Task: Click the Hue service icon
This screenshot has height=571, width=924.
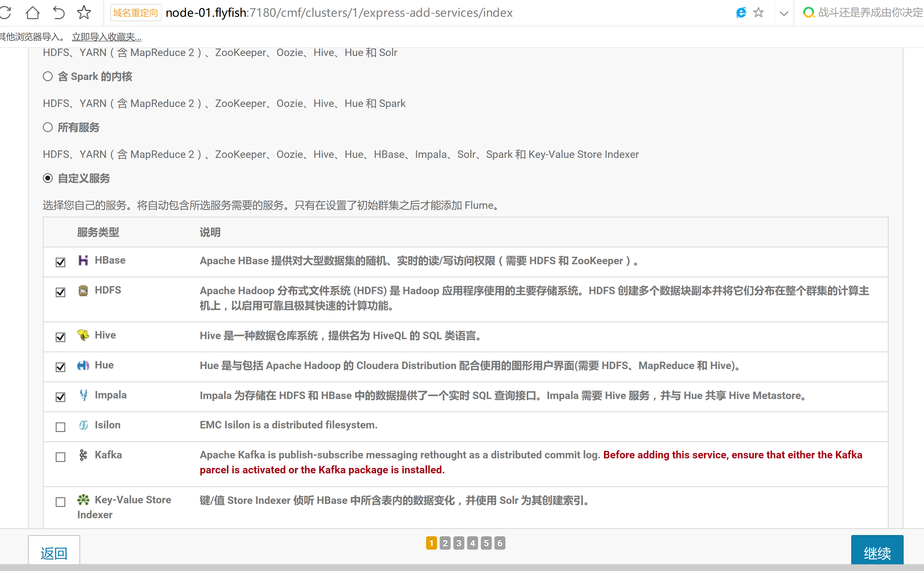Action: tap(83, 365)
